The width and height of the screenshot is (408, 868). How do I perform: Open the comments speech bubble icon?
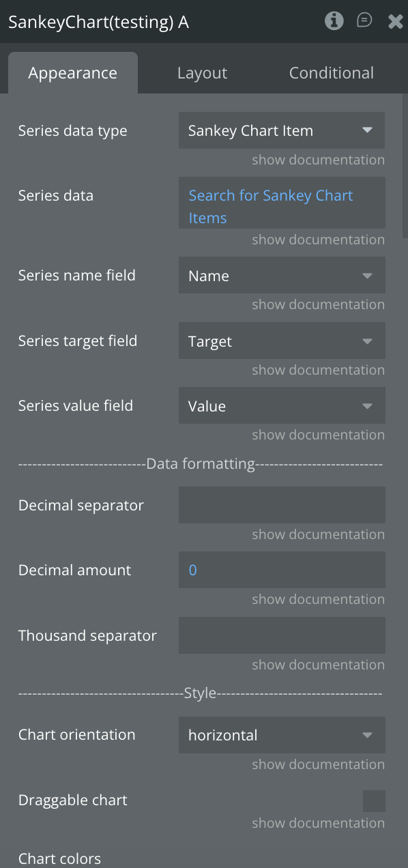pyautogui.click(x=364, y=20)
